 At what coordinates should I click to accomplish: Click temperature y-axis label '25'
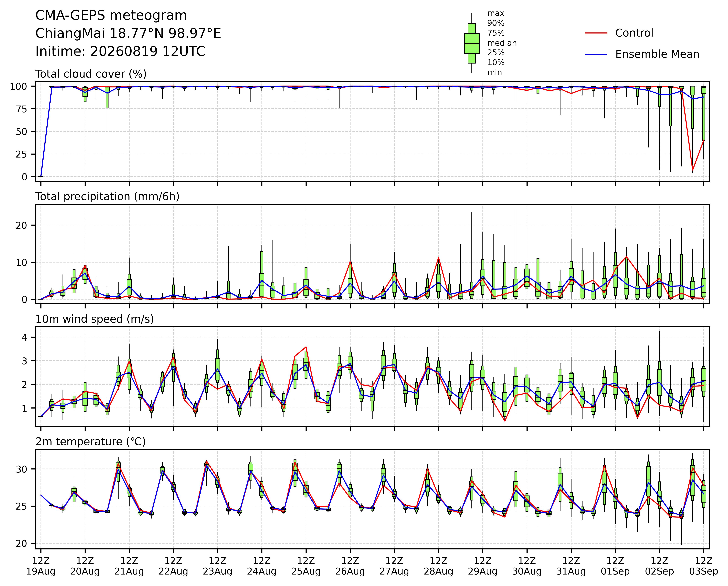coord(21,506)
